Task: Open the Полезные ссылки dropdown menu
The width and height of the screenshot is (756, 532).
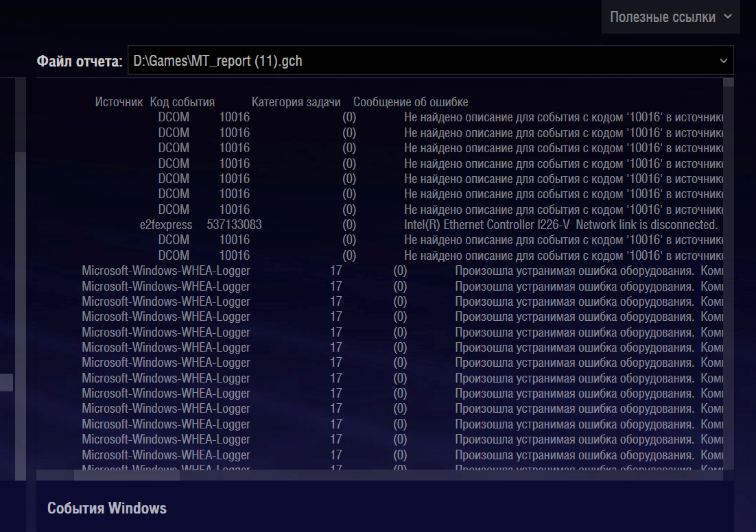Action: 670,16
